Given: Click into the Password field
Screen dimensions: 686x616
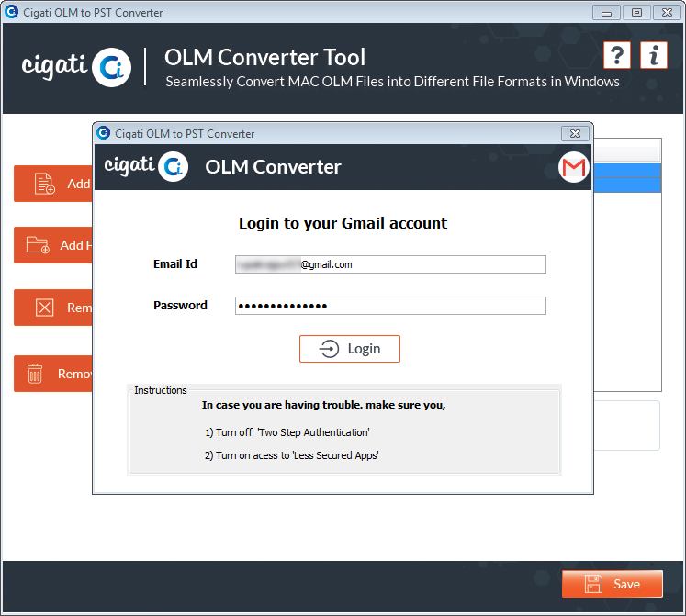Looking at the screenshot, I should click(390, 306).
